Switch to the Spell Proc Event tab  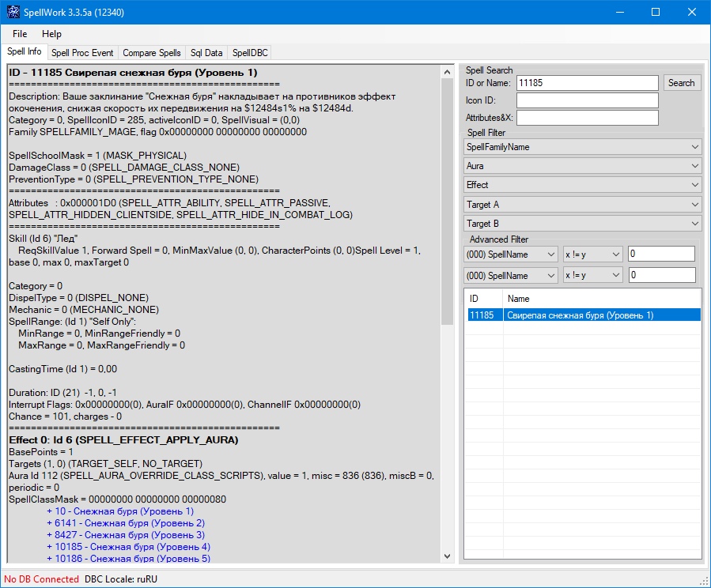click(82, 53)
